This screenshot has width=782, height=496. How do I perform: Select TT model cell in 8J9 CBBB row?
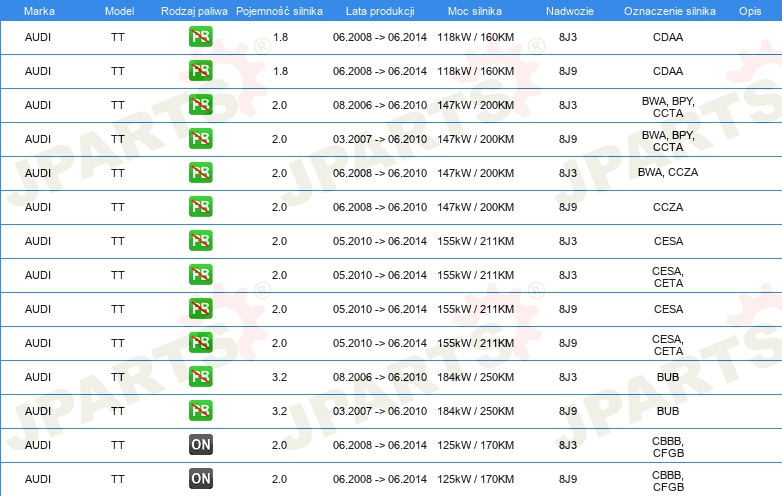pyautogui.click(x=118, y=479)
